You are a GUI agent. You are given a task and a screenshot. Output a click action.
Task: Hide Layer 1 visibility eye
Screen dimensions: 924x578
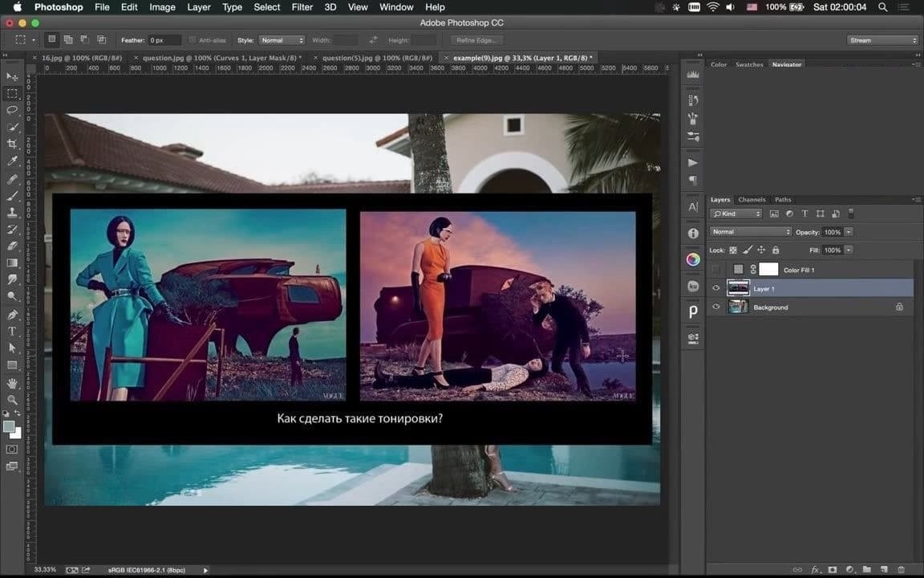(716, 288)
